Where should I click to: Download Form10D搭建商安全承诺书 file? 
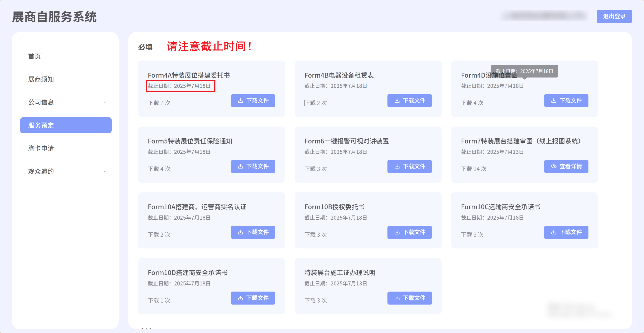[x=253, y=298]
